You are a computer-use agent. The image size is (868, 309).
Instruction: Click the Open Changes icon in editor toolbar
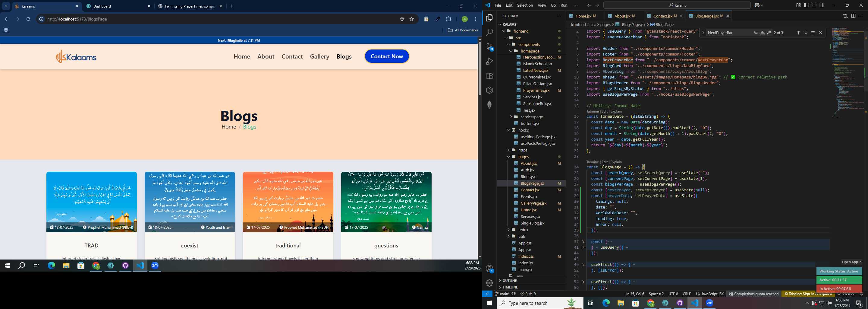coord(845,16)
